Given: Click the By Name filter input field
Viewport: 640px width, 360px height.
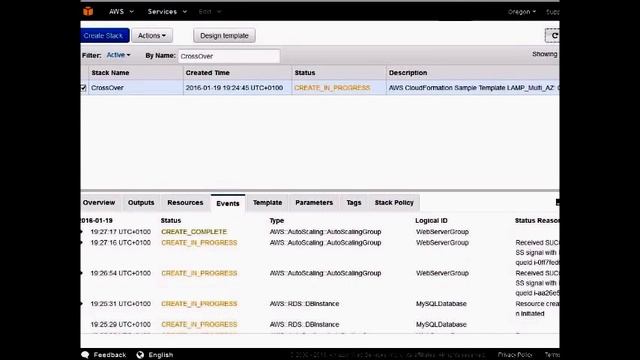Looking at the screenshot, I should click(x=229, y=56).
